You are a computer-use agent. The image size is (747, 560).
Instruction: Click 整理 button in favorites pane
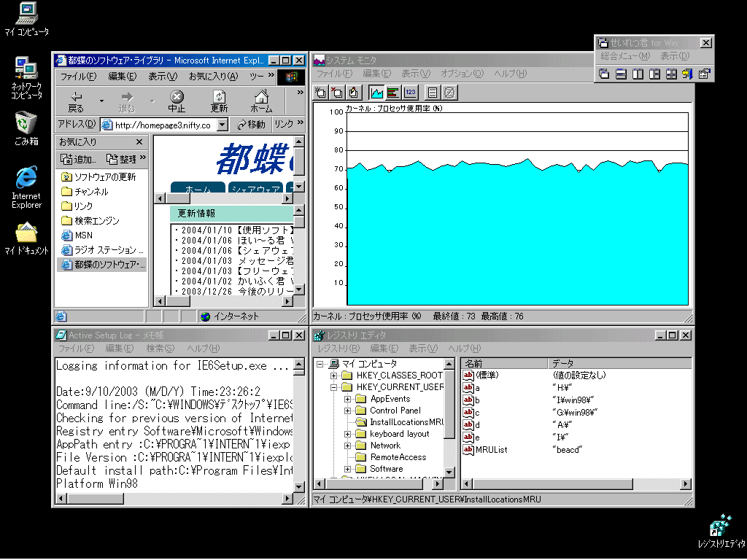coord(122,159)
